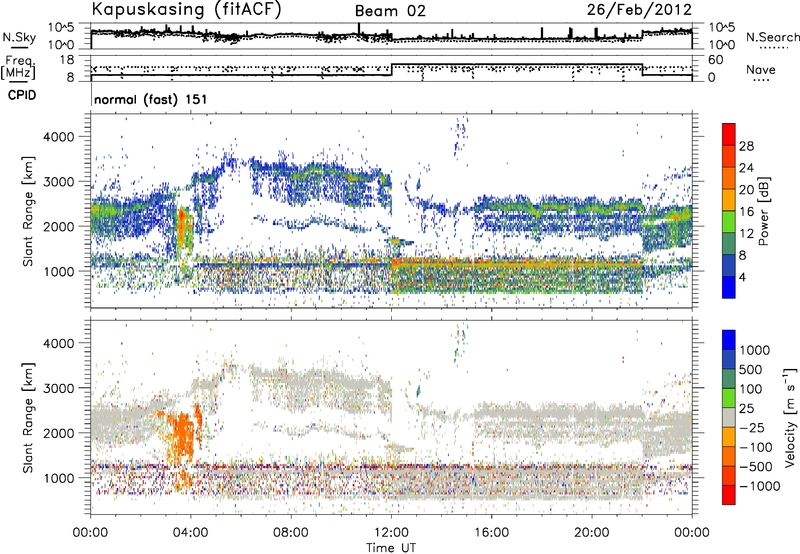Screen dimensions: 800x554
Task: Click the '100' velocity colorbar tick label
Action: [751, 389]
